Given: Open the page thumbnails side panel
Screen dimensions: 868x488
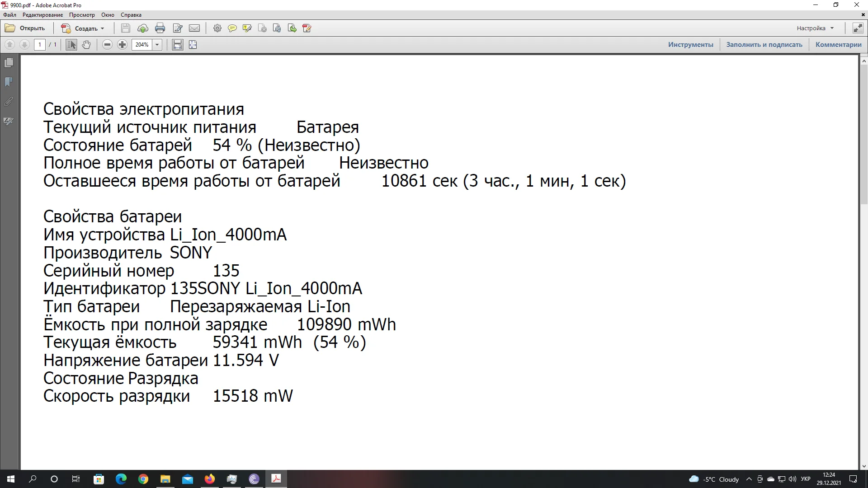Looking at the screenshot, I should [x=9, y=63].
